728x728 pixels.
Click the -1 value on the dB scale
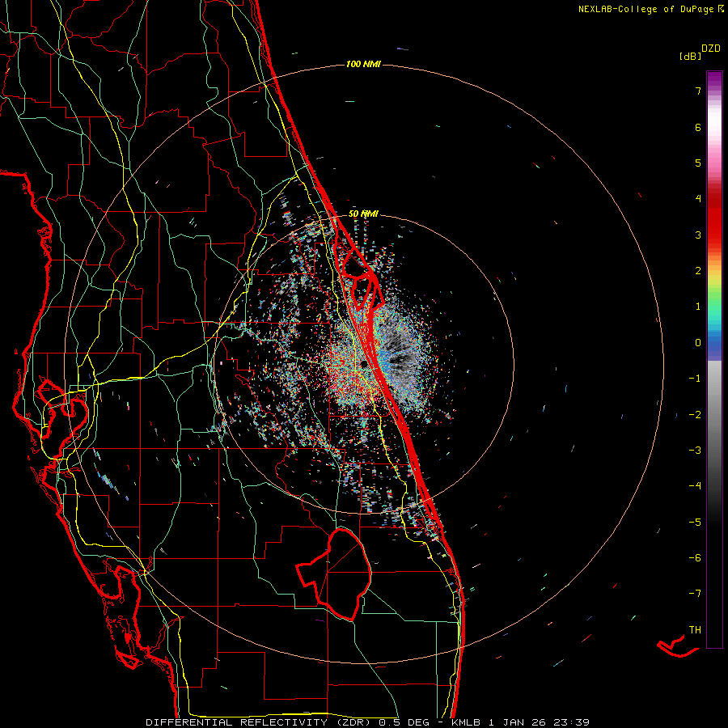[x=695, y=379]
